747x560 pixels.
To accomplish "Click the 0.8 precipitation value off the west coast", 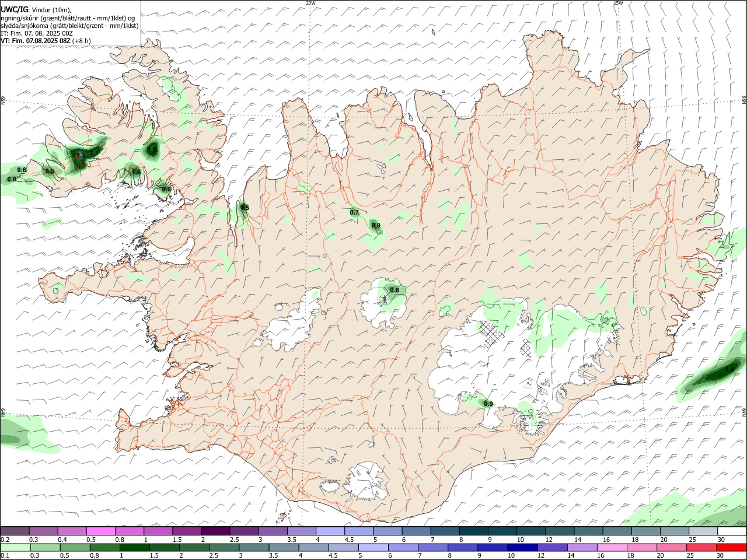I will click(12, 180).
